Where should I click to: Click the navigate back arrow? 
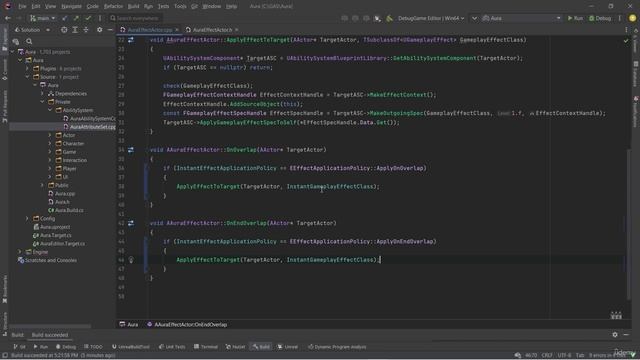click(8, 18)
